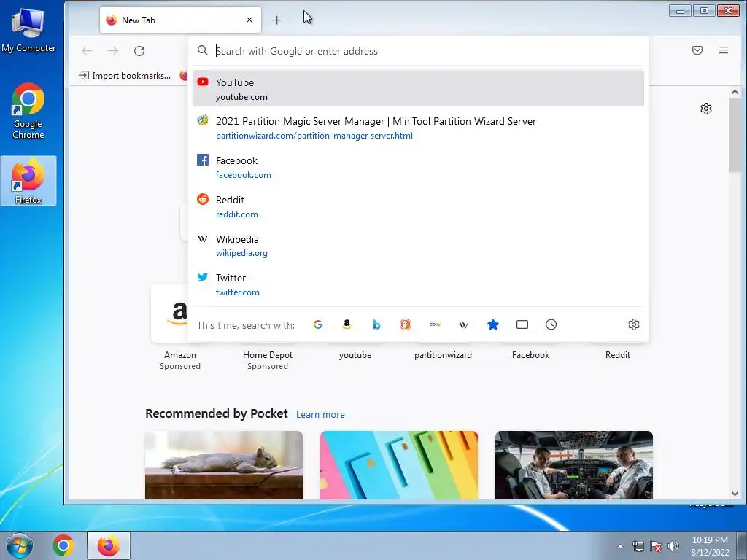The image size is (747, 560).
Task: Search in Bookmarks via star icon
Action: 493,324
